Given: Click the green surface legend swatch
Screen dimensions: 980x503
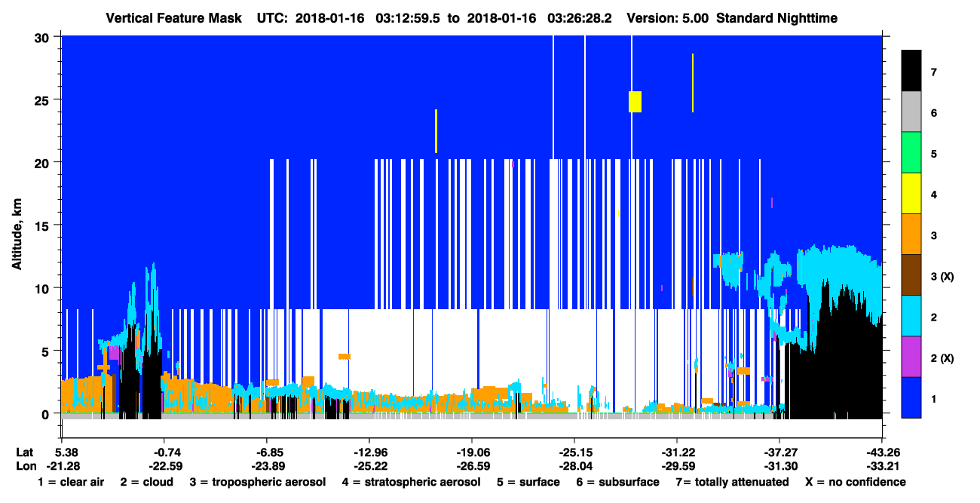Looking at the screenshot, I should tap(911, 154).
